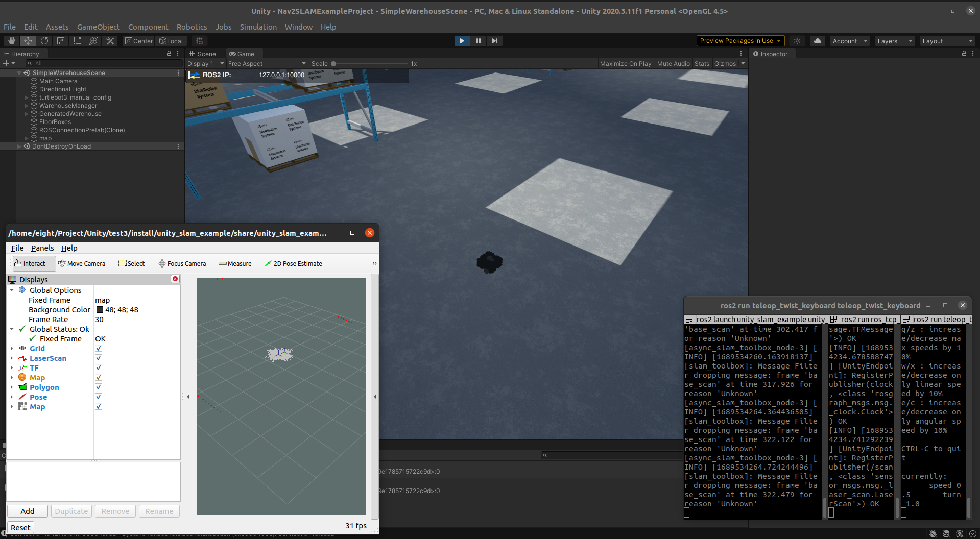
Task: Uncheck the Polygon display checkbox
Action: pyautogui.click(x=99, y=387)
